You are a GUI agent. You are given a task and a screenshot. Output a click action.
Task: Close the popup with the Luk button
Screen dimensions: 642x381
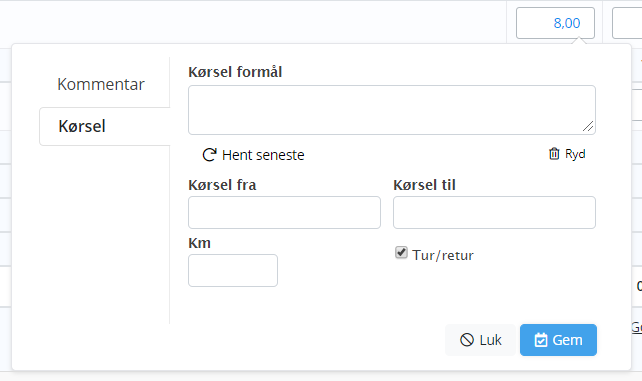click(x=480, y=340)
